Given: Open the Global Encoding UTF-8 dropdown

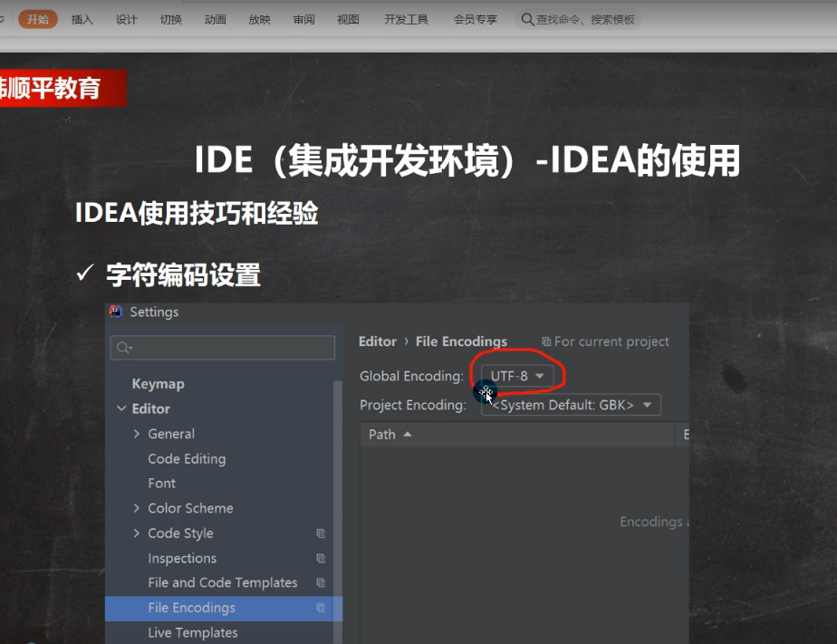Looking at the screenshot, I should click(516, 376).
